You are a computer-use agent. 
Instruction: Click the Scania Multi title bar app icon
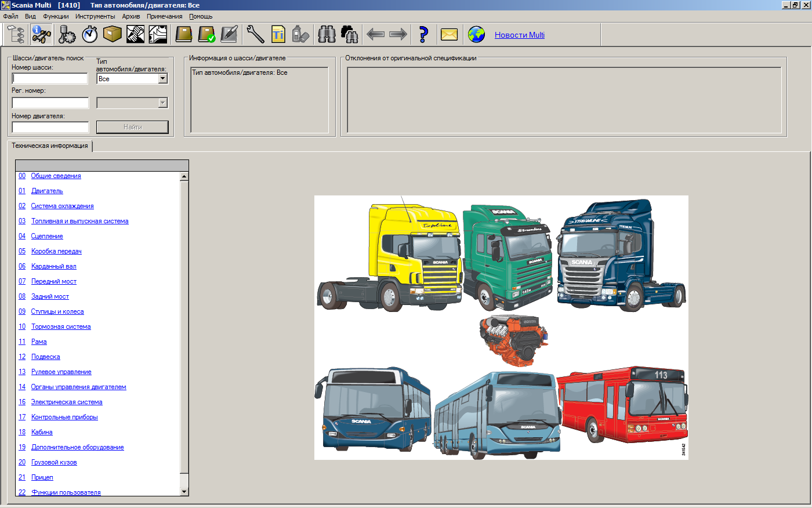5,5
